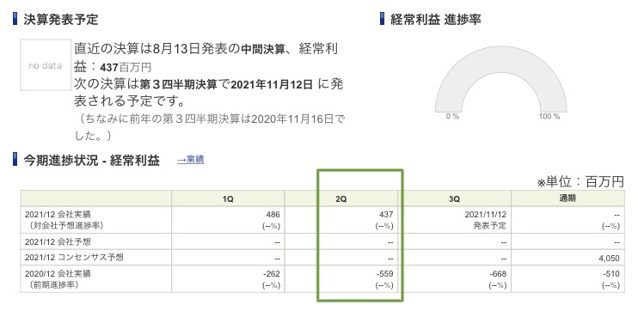Click the 2021/12 コンセンサス予想 row label
Viewport: 644px width, 311px height.
[74, 258]
